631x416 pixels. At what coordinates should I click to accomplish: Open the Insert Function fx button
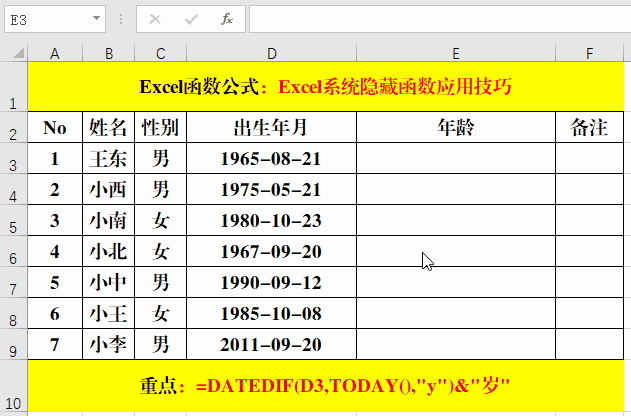227,19
